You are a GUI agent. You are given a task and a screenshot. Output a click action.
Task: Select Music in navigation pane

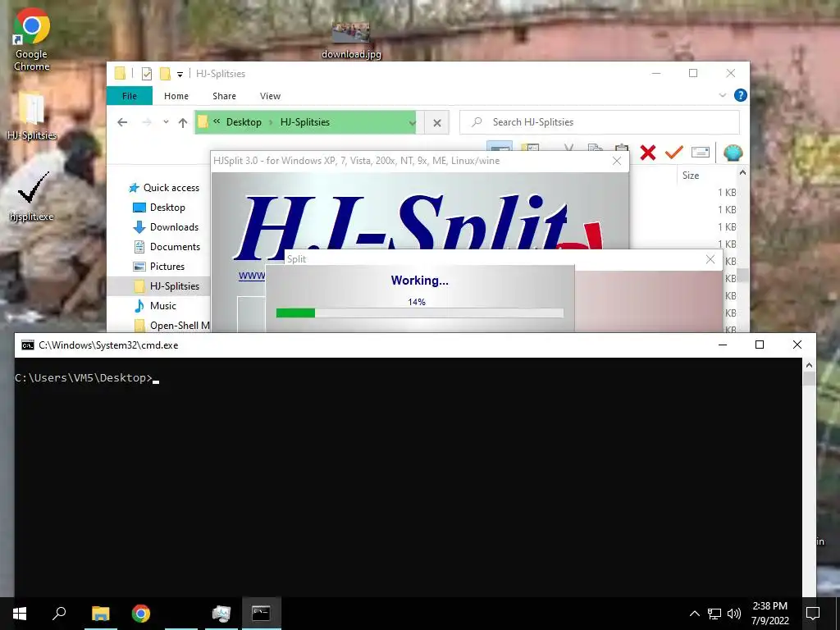click(155, 306)
